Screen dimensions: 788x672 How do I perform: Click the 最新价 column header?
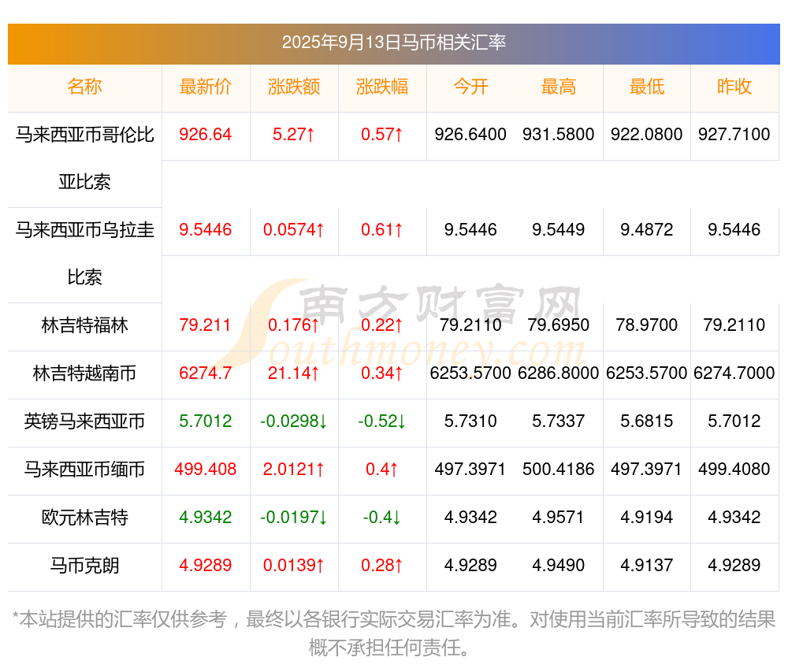tap(205, 87)
